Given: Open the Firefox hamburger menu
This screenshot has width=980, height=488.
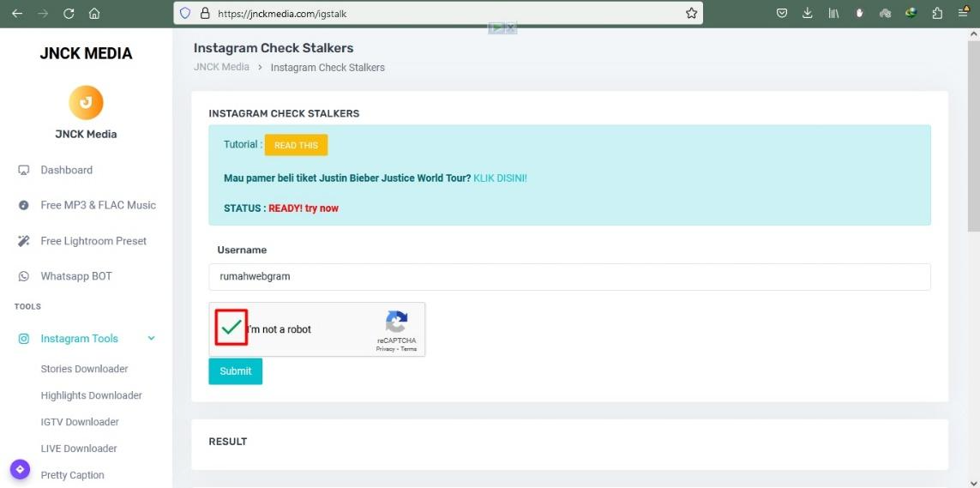Looking at the screenshot, I should tap(963, 13).
